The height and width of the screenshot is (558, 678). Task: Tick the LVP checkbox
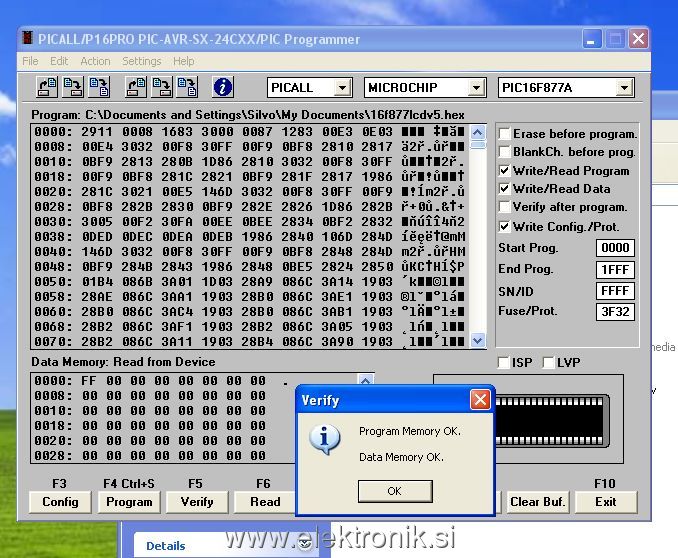coord(548,362)
